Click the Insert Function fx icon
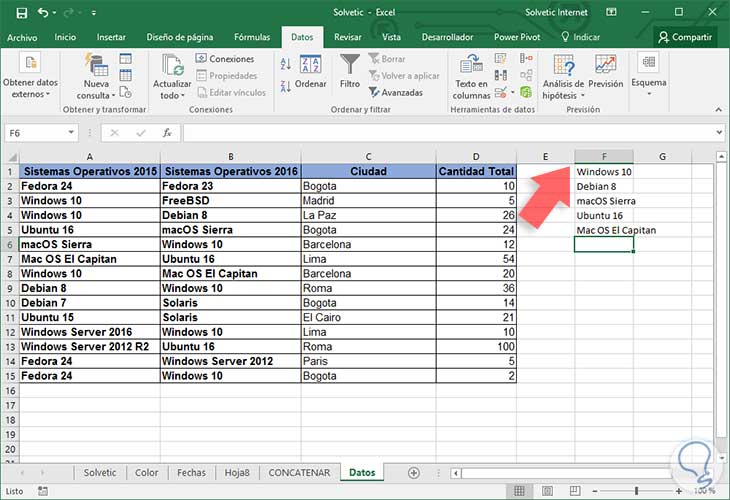Screen dimensions: 730x500 pyautogui.click(x=167, y=133)
